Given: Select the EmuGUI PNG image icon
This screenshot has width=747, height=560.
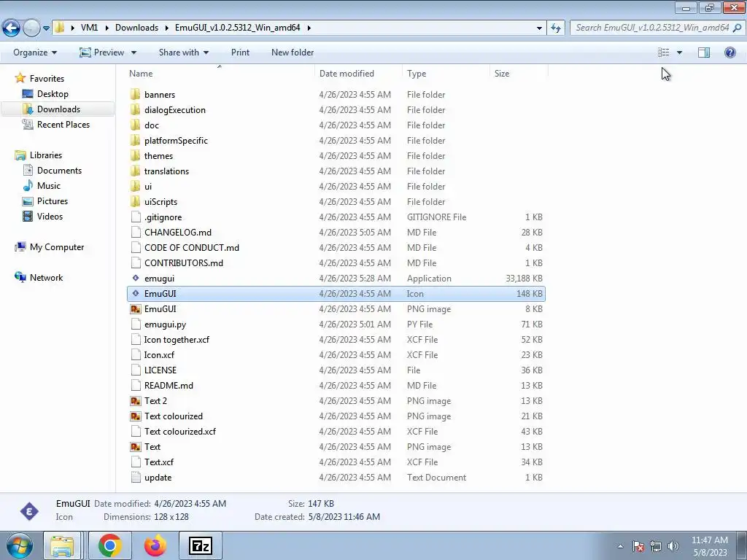Looking at the screenshot, I should pyautogui.click(x=136, y=309).
